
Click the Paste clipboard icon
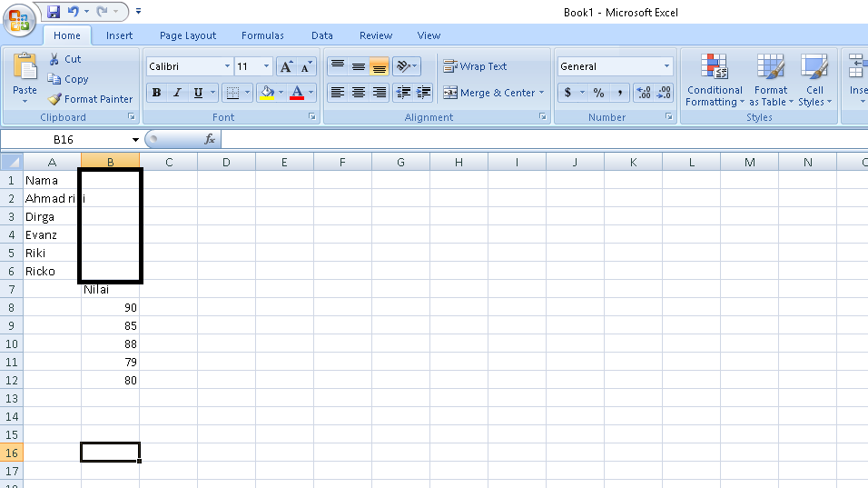click(25, 66)
